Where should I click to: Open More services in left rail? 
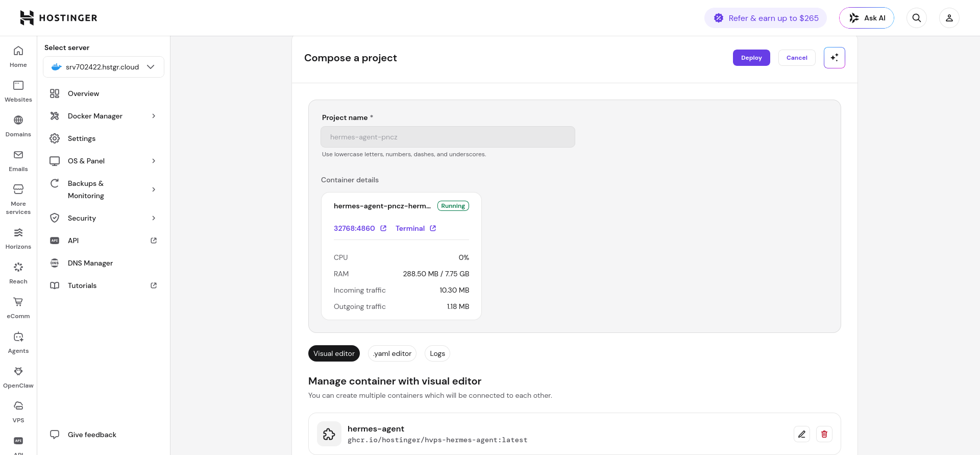coord(18,200)
